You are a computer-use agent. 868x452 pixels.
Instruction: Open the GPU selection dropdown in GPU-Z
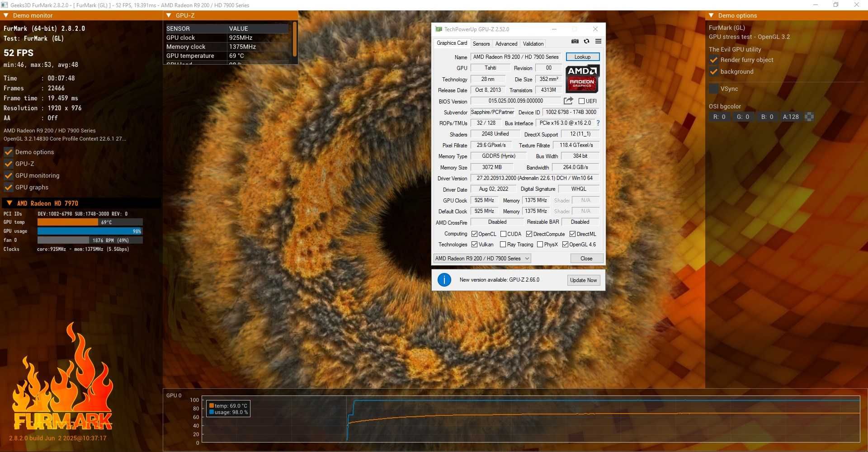[482, 259]
